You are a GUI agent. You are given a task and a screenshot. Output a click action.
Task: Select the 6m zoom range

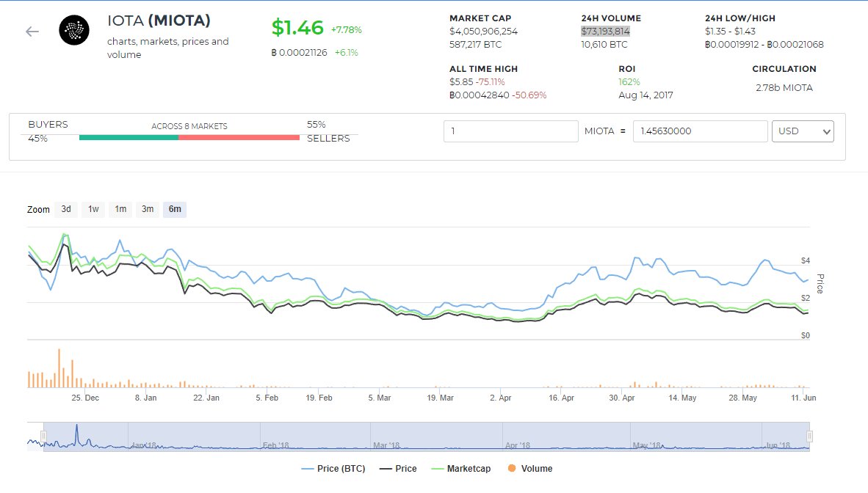coord(175,209)
